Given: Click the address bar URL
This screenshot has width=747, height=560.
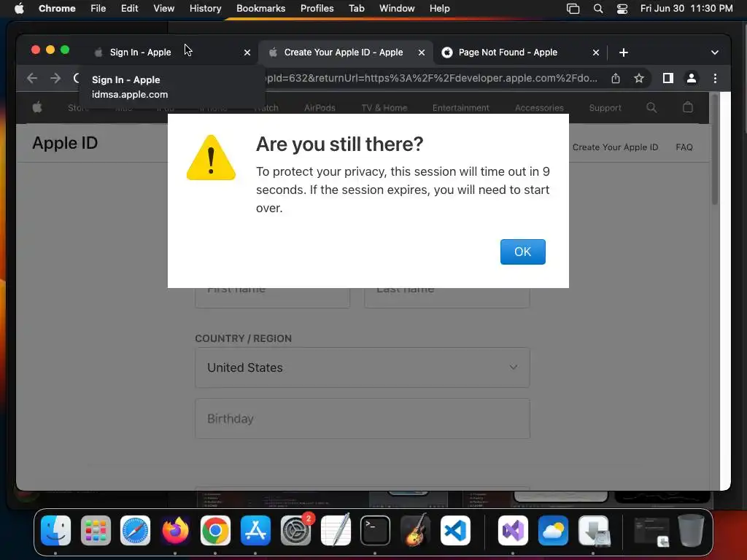Looking at the screenshot, I should pos(431,78).
